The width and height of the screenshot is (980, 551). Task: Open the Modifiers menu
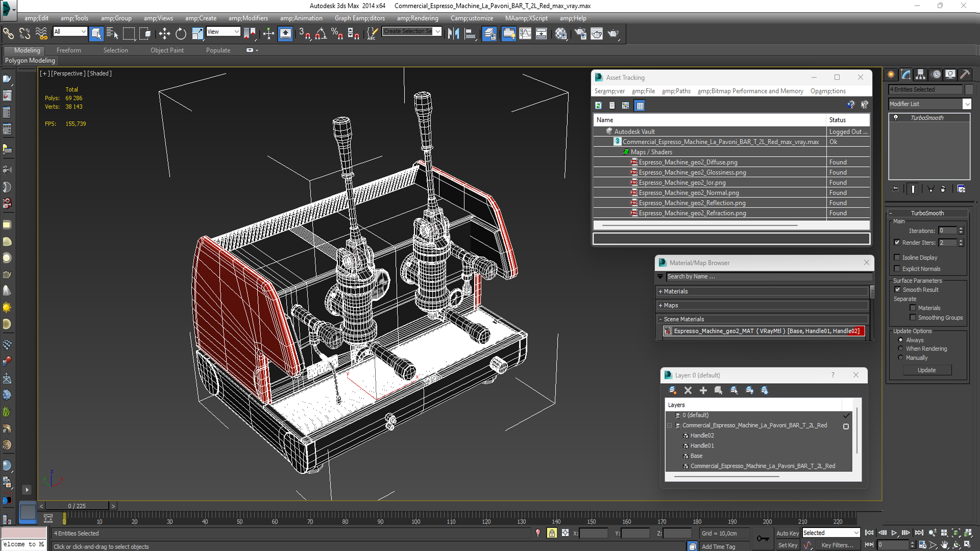[x=248, y=18]
